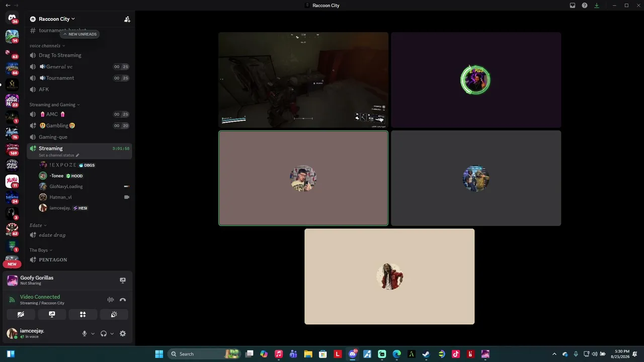Select user !EXPOZE in Streaming channel

pos(84,165)
